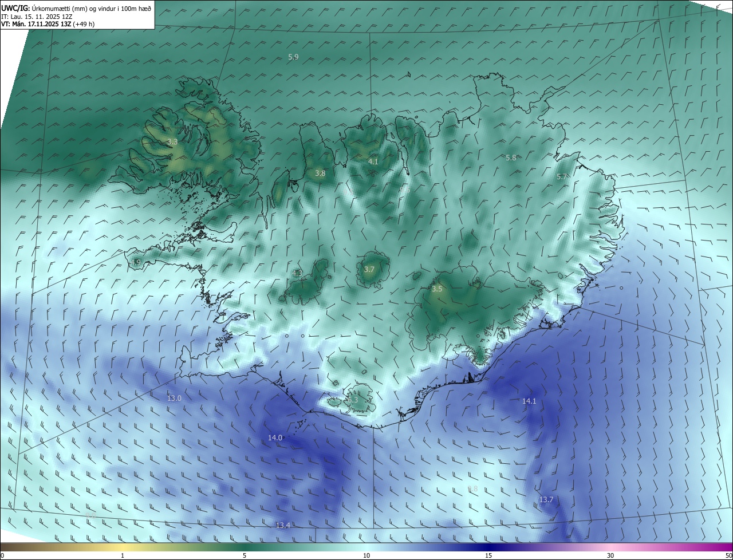Viewport: 733px width, 560px height.
Task: Click the 3.5 value on the large glacier
Action: [x=437, y=289]
